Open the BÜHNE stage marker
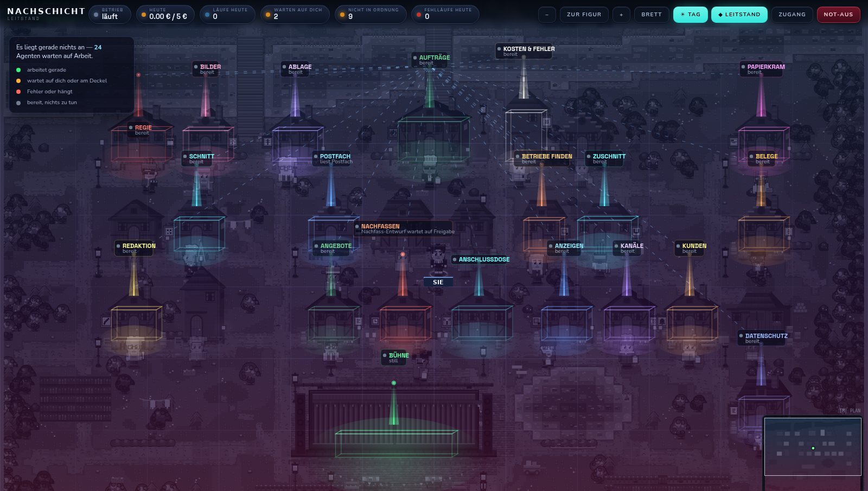Viewport: 868px width, 491px height. [395, 358]
